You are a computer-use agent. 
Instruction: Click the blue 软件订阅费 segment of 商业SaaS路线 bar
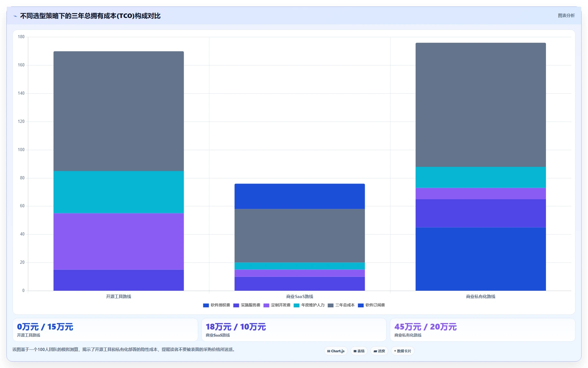coord(300,196)
